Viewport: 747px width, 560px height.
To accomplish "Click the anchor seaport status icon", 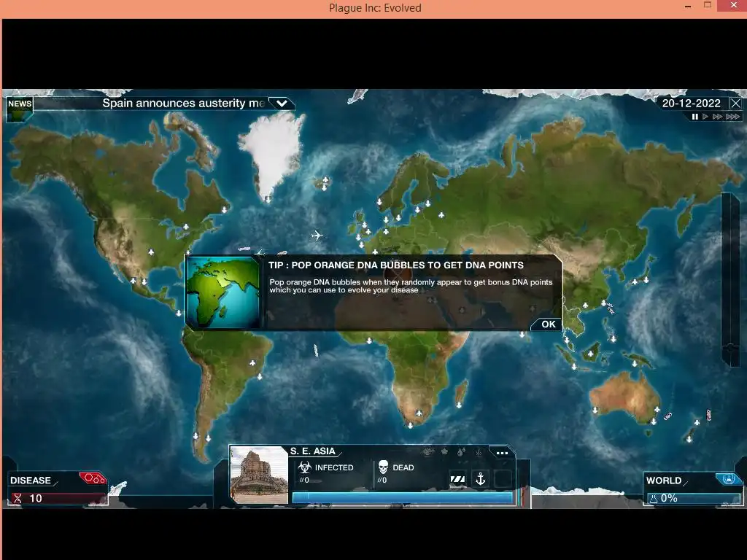I will pos(480,479).
